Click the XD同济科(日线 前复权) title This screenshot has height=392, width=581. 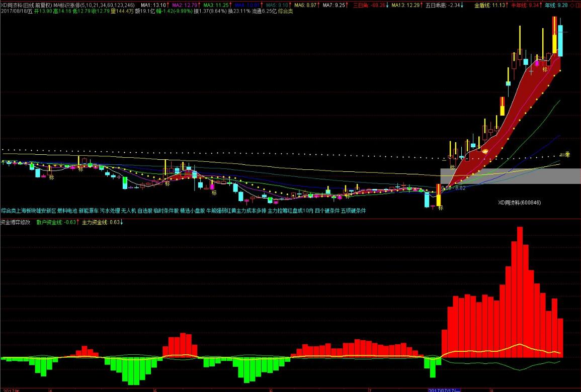tap(26, 6)
